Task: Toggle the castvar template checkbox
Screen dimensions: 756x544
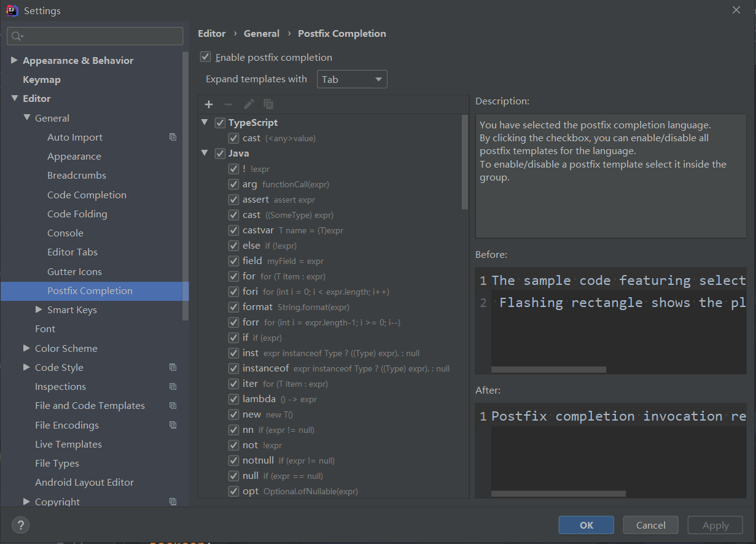Action: [x=233, y=230]
